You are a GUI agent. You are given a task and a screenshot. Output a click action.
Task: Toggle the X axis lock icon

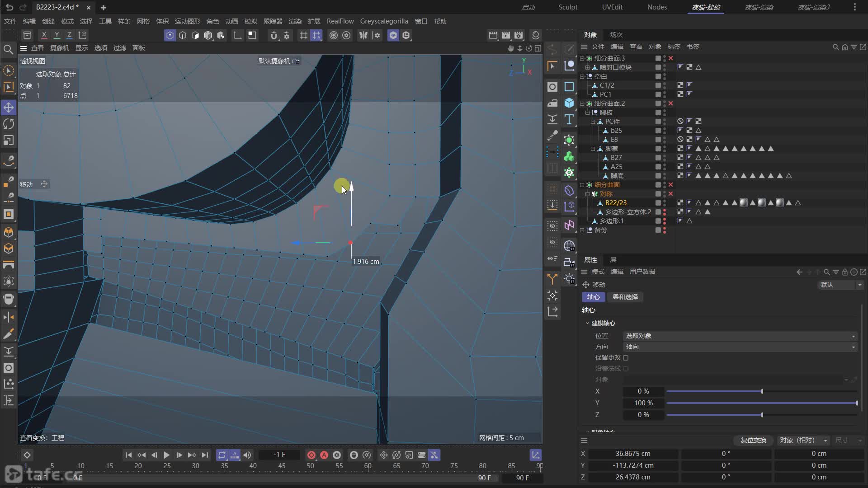[x=44, y=35]
